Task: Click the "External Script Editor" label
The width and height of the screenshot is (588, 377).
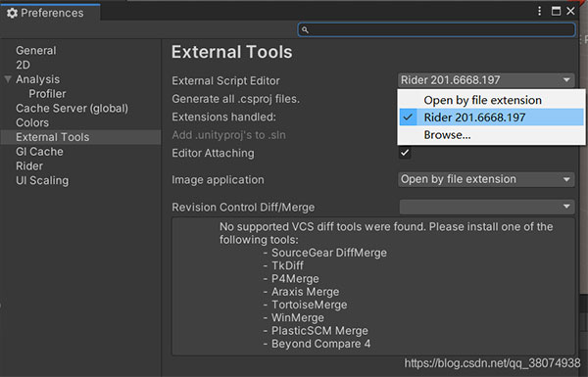Action: point(225,81)
